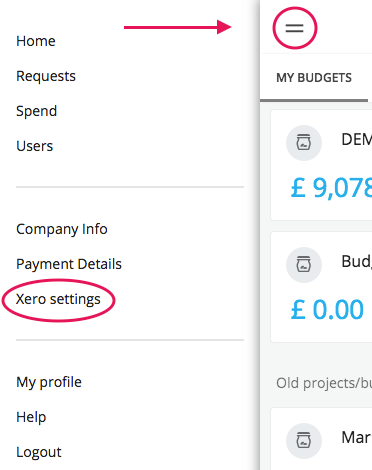Screen dimensions: 372x470
Task: Click Logout in the menu
Action: [x=39, y=452]
